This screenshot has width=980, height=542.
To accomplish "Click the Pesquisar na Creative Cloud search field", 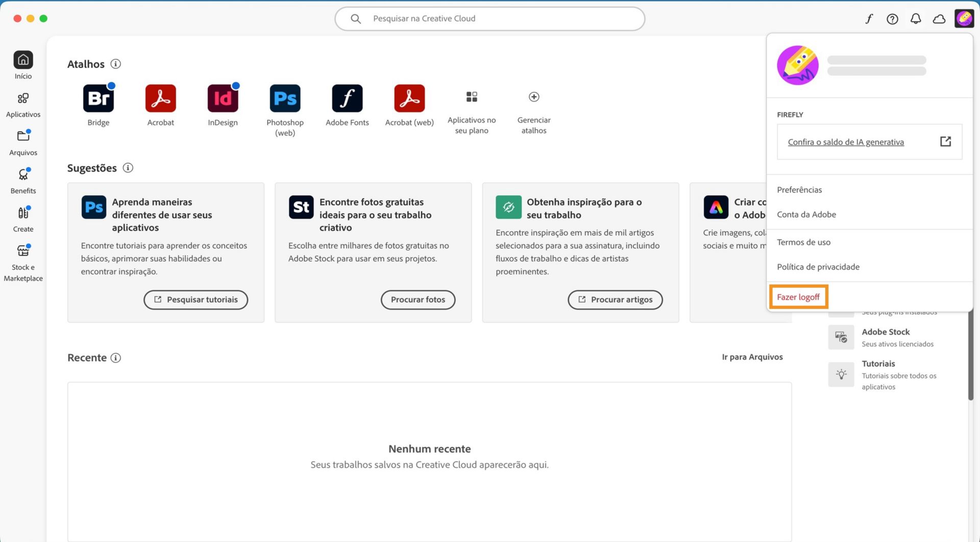I will coord(489,18).
